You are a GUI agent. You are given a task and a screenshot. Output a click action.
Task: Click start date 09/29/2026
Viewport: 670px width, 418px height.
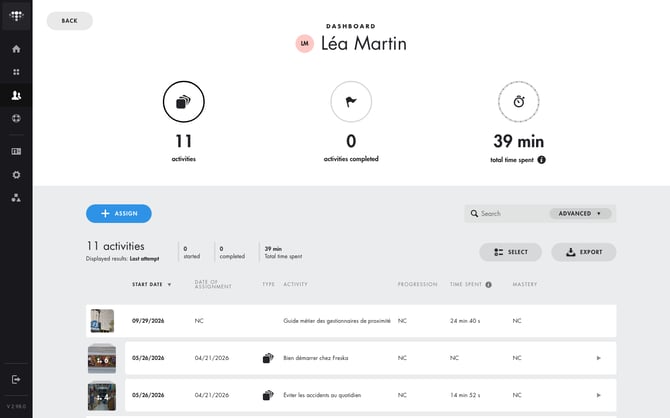click(148, 321)
